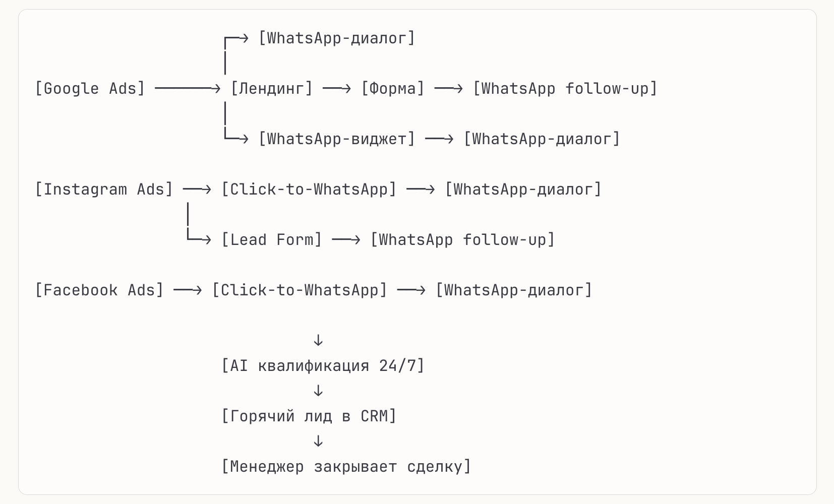Click [WhatsApp-диалог] right of WhatsApp-виджет
This screenshot has width=834, height=504.
click(x=542, y=139)
